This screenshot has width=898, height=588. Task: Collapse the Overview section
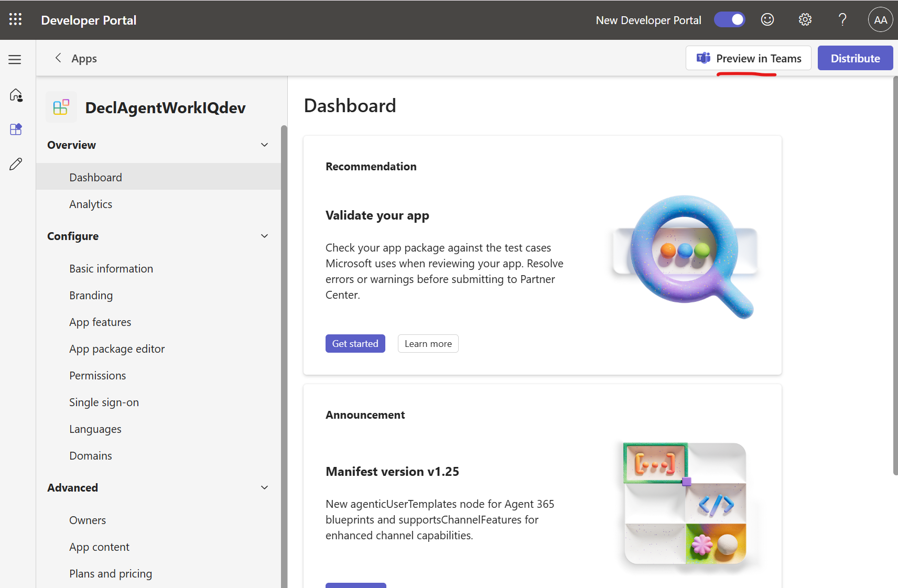point(264,145)
